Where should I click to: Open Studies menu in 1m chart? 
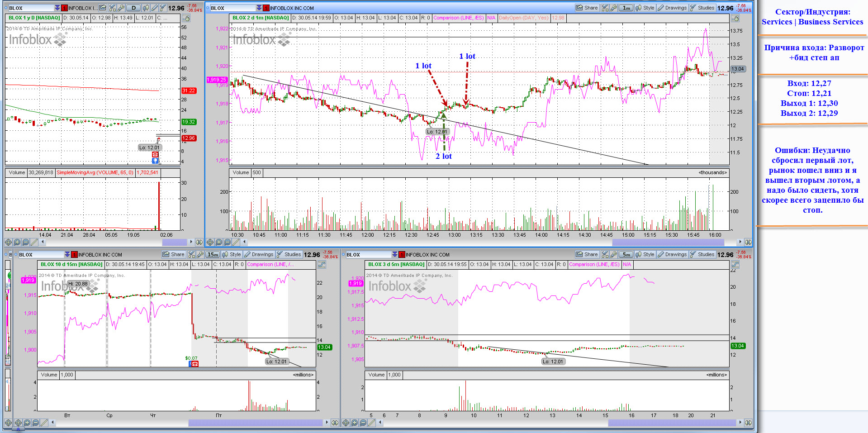tap(702, 8)
